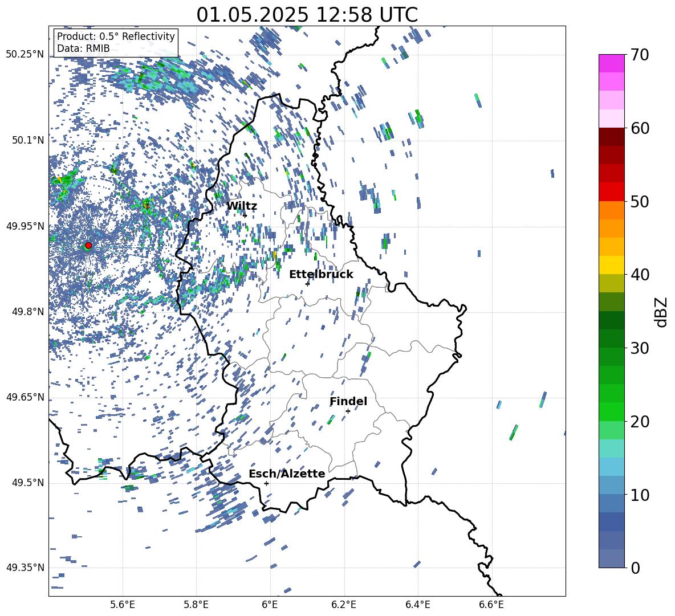Pick the magenta swatch at top of colorbar

click(x=611, y=63)
